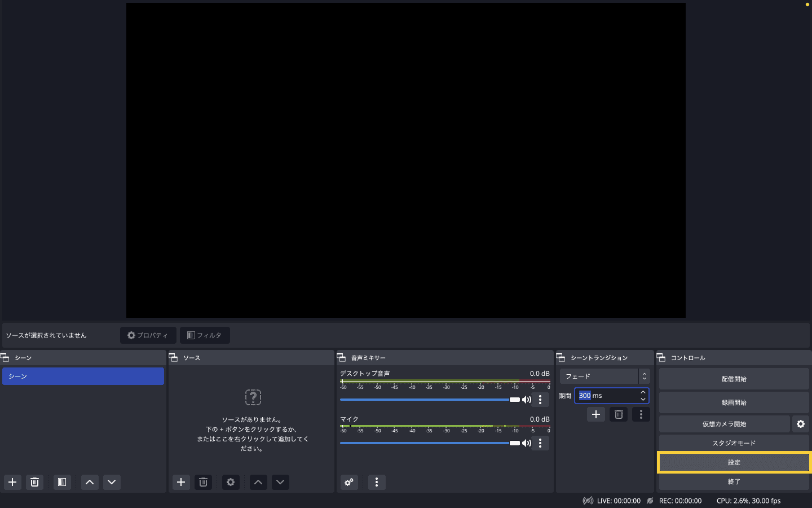Image resolution: width=812 pixels, height=508 pixels.
Task: Click the preview canvas
Action: [x=406, y=160]
